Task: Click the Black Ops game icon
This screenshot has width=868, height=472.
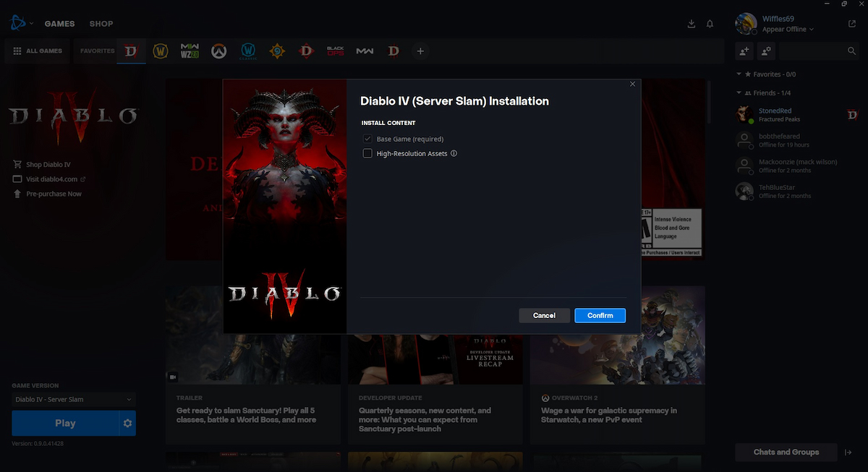Action: click(x=335, y=51)
